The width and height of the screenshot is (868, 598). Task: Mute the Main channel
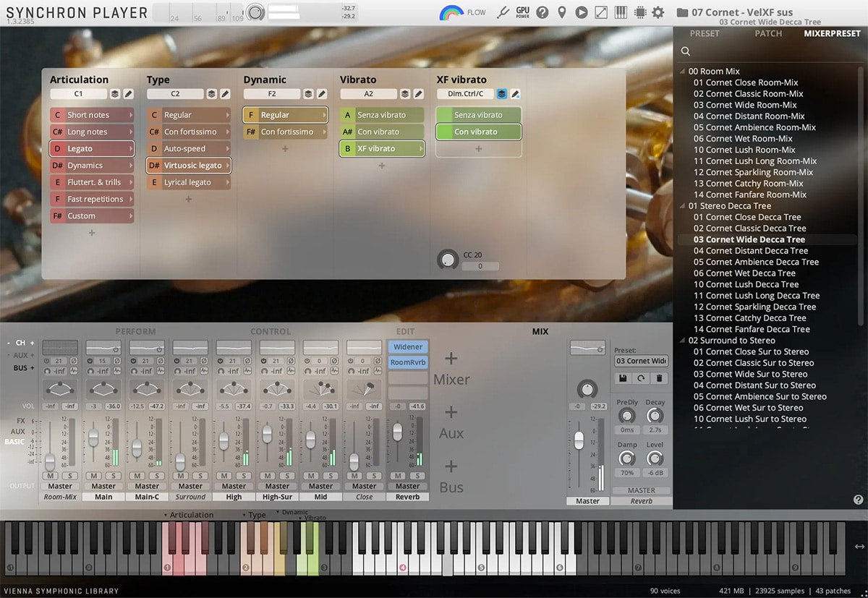coord(94,476)
